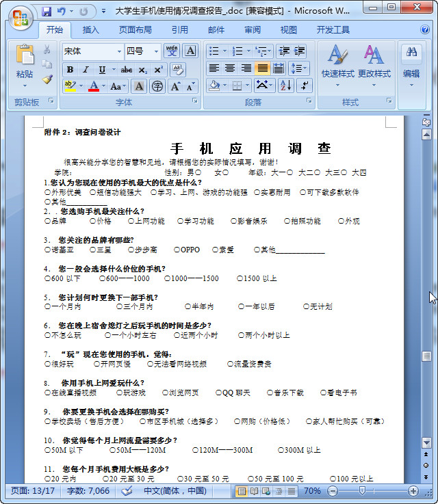Image resolution: width=438 pixels, height=504 pixels.
Task: Open 编辑 editing group button
Action: [411, 66]
